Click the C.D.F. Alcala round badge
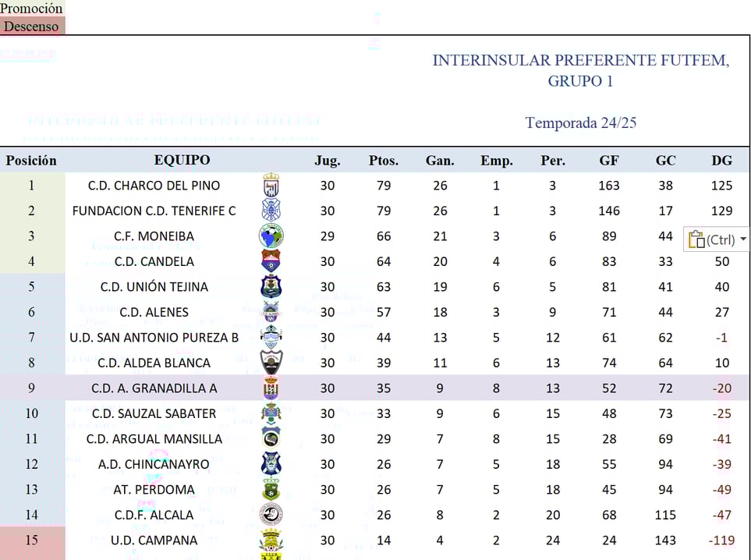 click(271, 515)
